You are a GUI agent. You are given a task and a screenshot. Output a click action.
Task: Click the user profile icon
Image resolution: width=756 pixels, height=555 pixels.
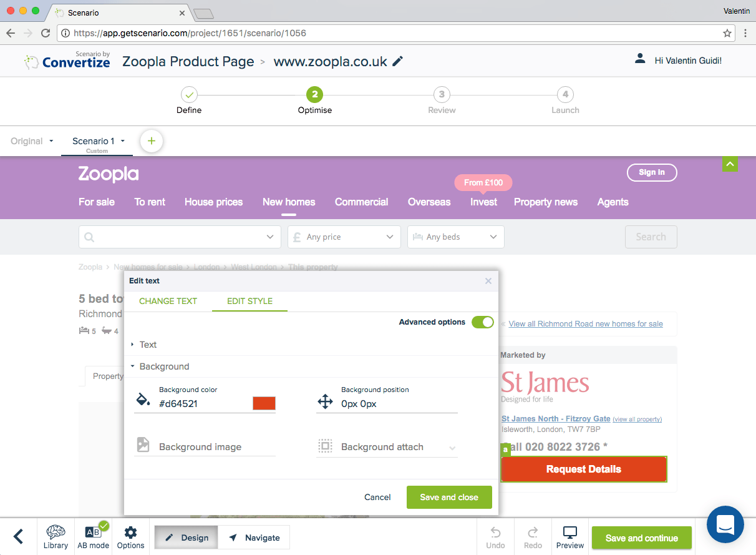coord(639,59)
